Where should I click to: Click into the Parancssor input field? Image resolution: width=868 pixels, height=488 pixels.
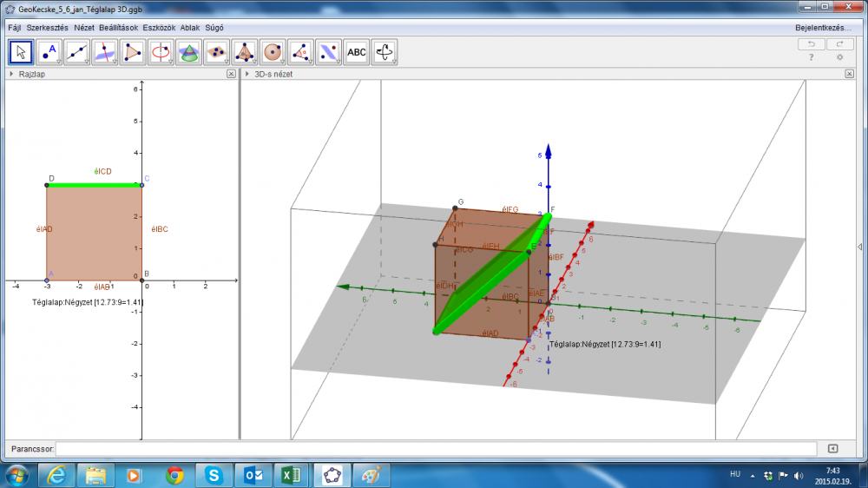[436, 449]
